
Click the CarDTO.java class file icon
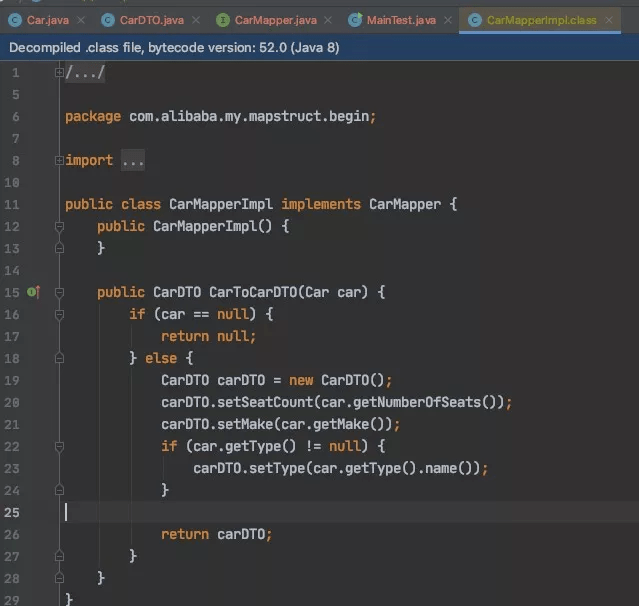(x=108, y=20)
